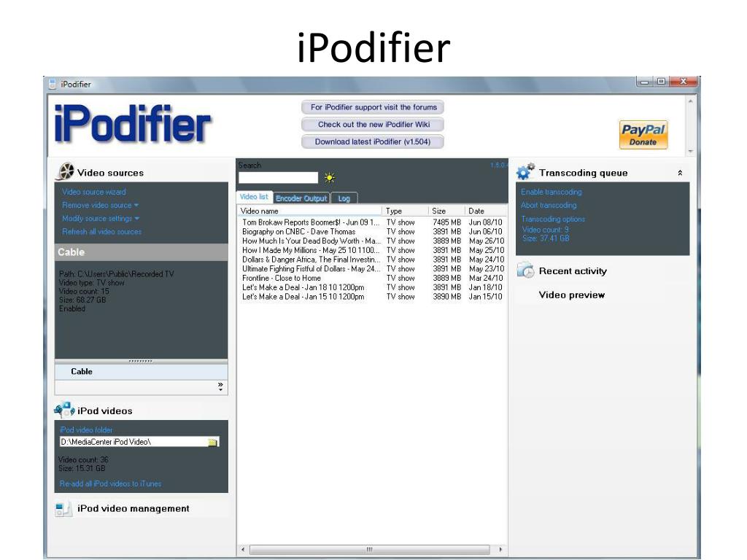This screenshot has height=560, width=747.
Task: Select the Cable source header bar
Action: click(141, 252)
